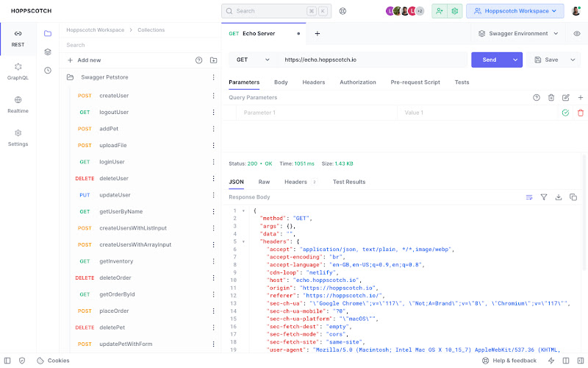The height and width of the screenshot is (368, 588).
Task: Open the Realtime section
Action: pos(18,105)
